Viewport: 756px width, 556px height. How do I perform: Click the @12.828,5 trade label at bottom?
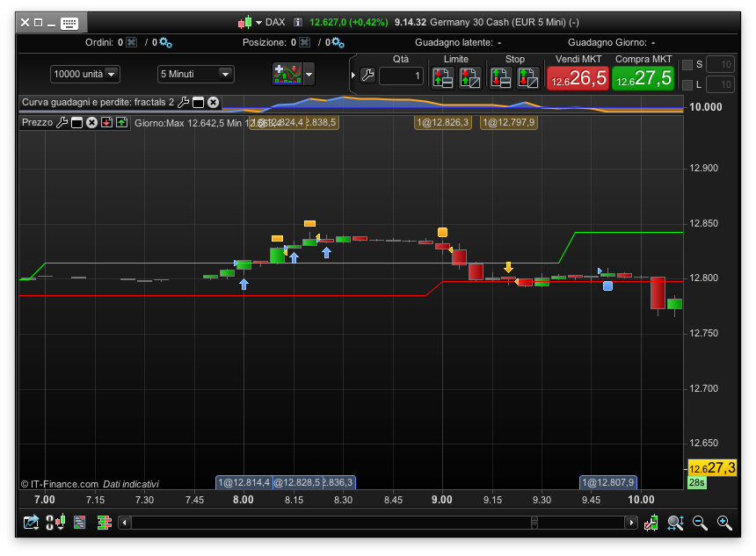[x=297, y=482]
